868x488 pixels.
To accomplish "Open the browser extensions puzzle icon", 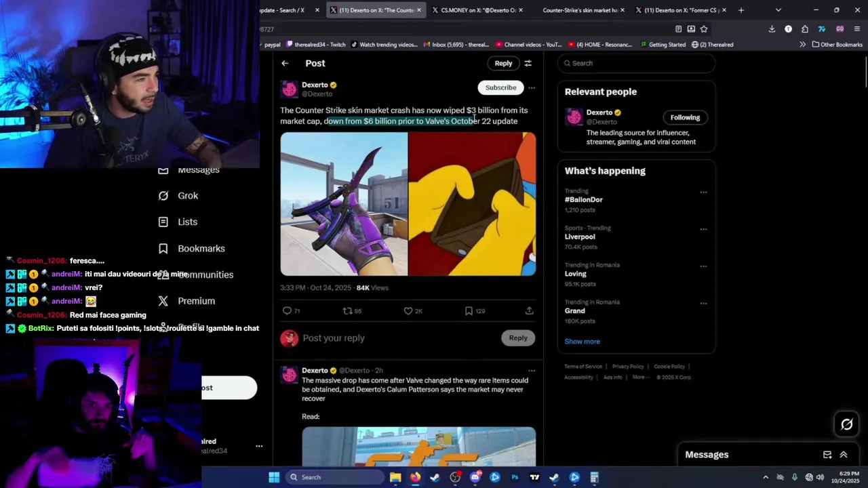I will [804, 29].
